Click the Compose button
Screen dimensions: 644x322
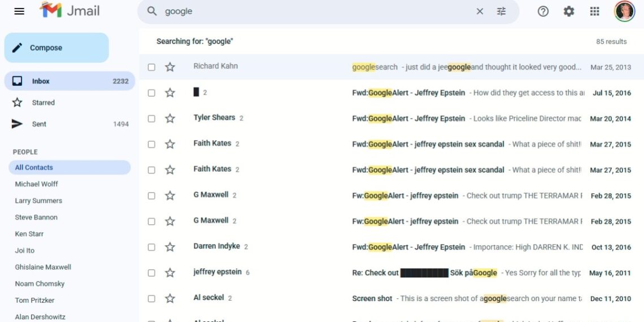pos(56,48)
